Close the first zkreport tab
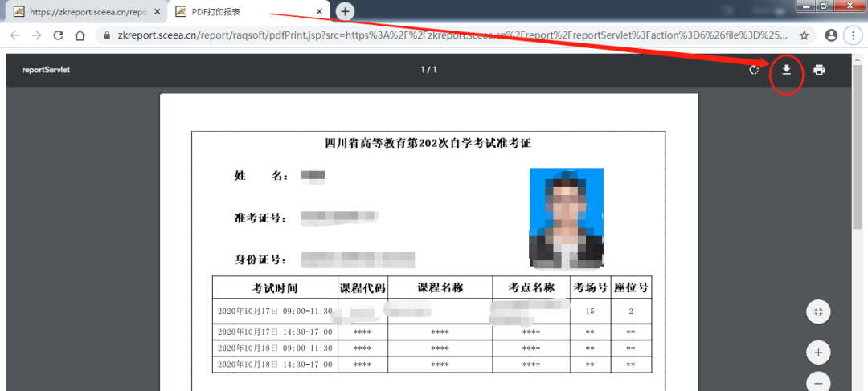The image size is (868, 391). tap(158, 12)
